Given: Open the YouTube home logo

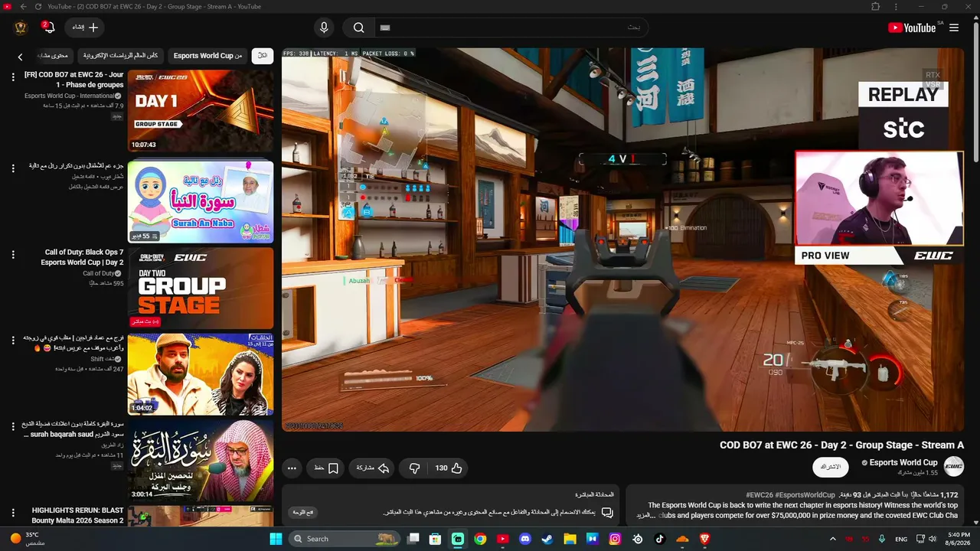Looking at the screenshot, I should coord(912,28).
